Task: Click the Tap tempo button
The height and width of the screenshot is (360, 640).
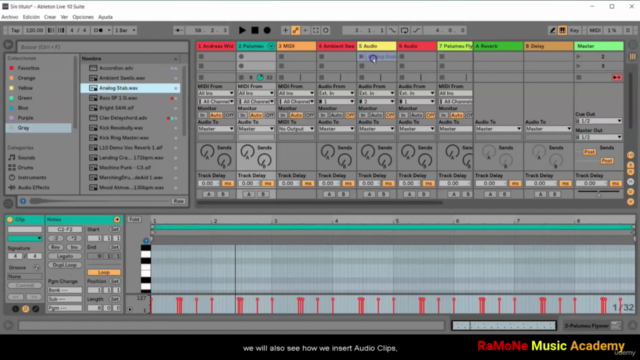Action: 15,30
